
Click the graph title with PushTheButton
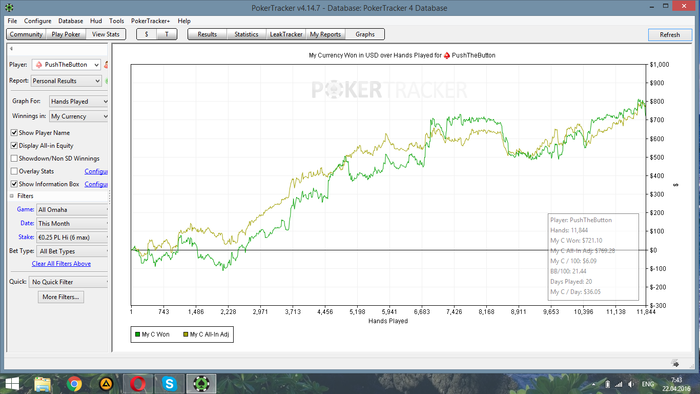click(x=402, y=55)
